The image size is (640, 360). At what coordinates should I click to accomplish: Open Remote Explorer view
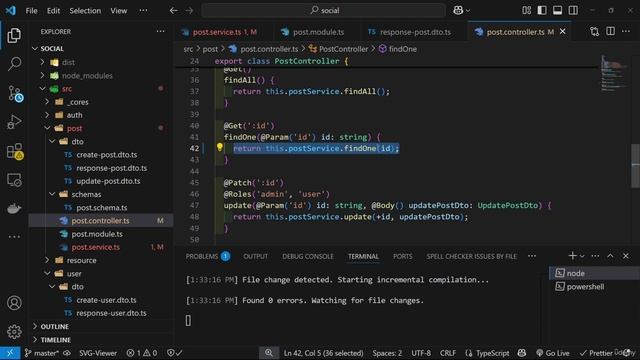click(14, 180)
